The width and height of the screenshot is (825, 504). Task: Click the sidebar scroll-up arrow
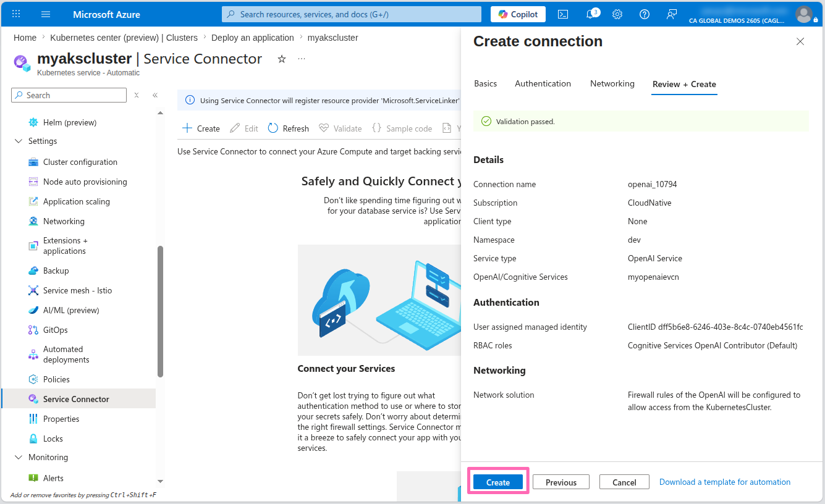tap(161, 113)
